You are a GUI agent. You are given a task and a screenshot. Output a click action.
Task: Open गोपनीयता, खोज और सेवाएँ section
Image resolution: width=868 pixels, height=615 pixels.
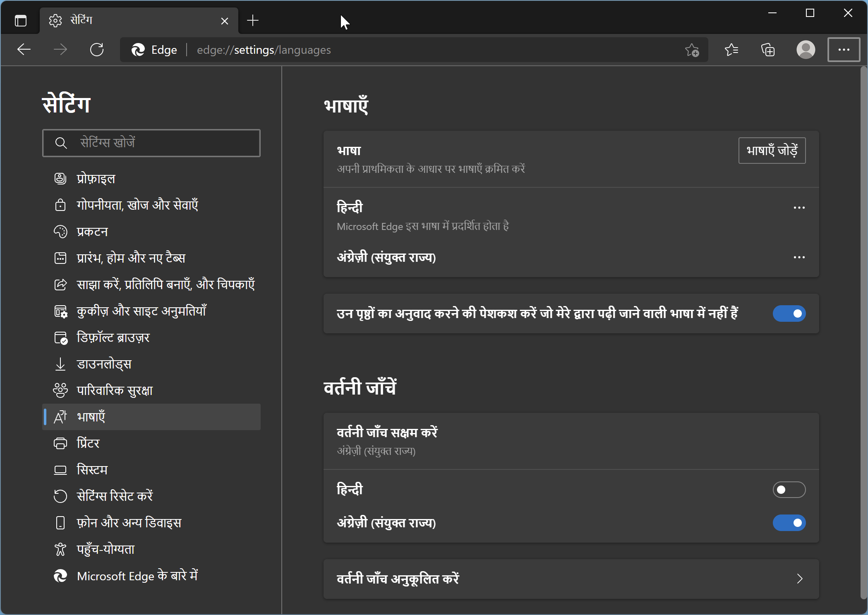point(151,205)
